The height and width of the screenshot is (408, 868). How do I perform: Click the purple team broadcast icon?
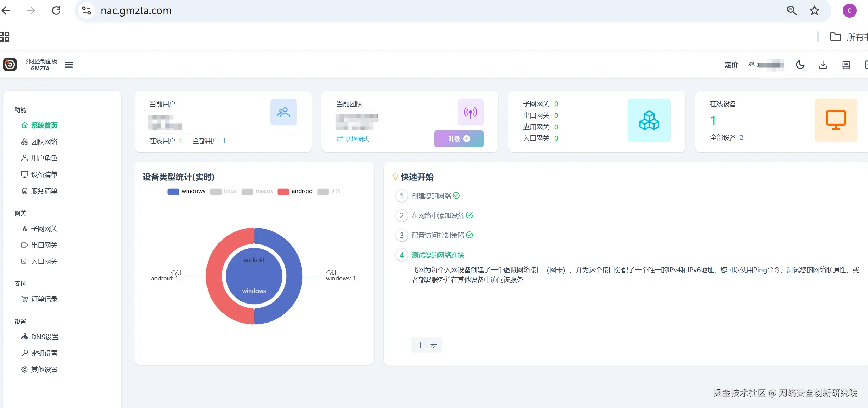(x=470, y=112)
